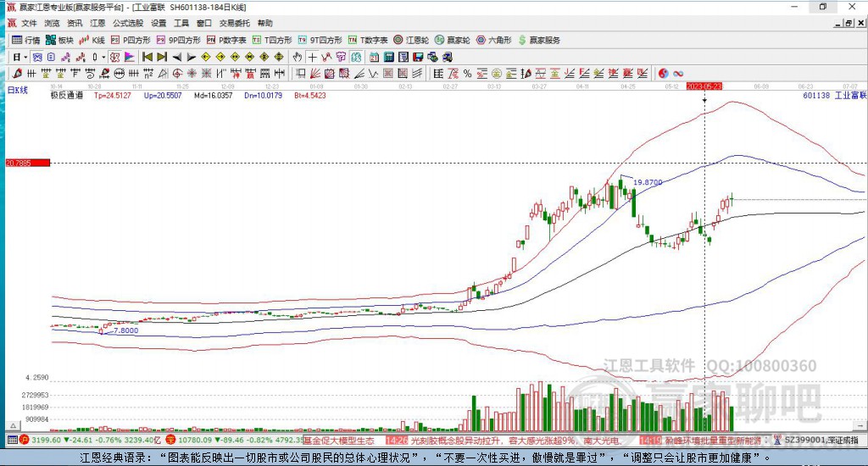Viewport: 868px width, 466px height.
Task: Click the red 20.7885 price tag
Action: pos(28,163)
